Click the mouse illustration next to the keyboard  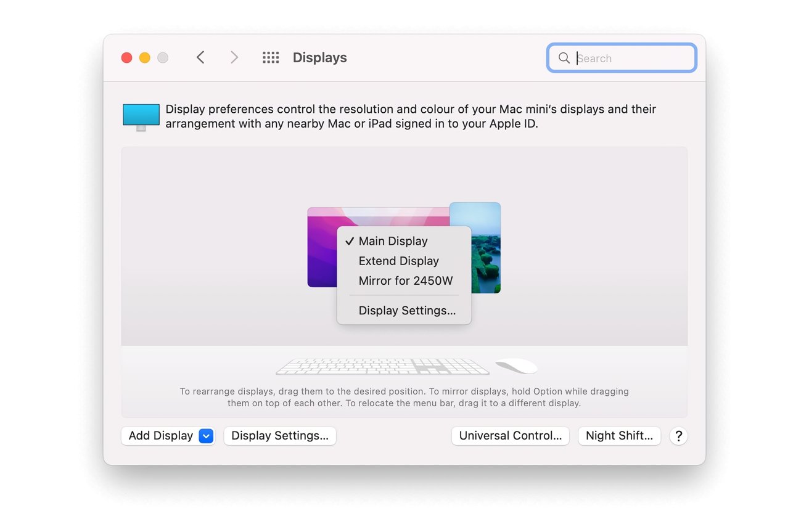[516, 365]
